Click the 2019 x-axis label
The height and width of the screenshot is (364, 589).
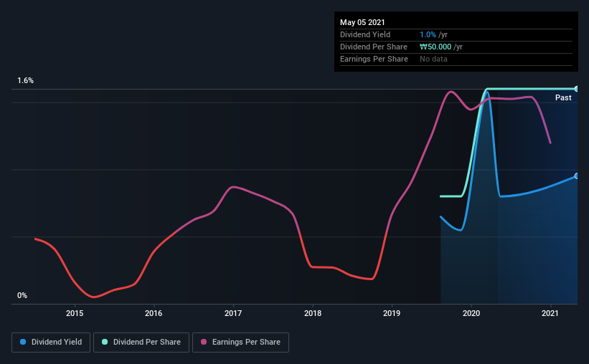coord(392,313)
